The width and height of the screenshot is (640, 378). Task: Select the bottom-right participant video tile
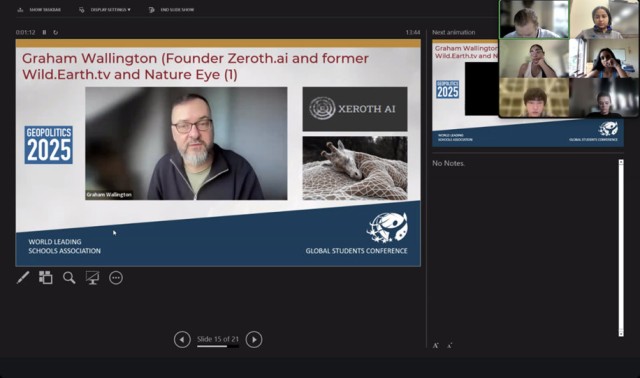pos(604,98)
